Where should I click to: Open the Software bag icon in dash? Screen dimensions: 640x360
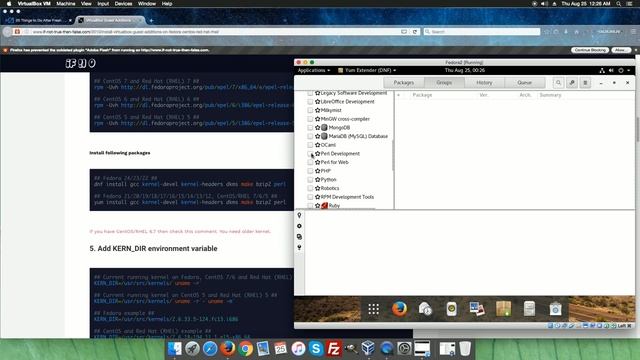[555, 309]
